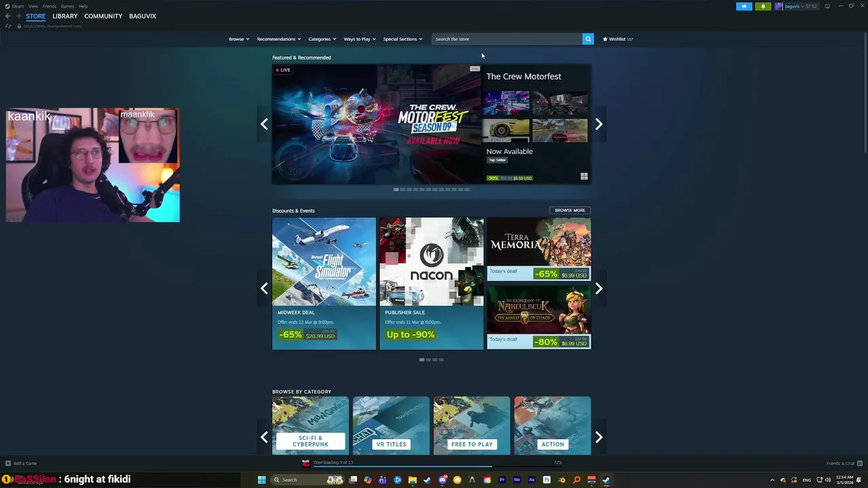Switch to the COMMUNITY tab
The image size is (868, 488).
[x=103, y=16]
